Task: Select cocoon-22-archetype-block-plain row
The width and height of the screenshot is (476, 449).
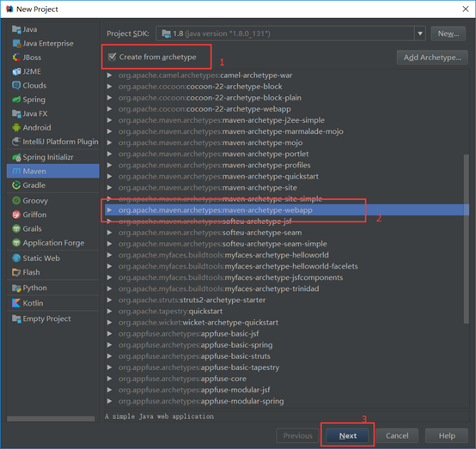Action: pyautogui.click(x=287, y=98)
